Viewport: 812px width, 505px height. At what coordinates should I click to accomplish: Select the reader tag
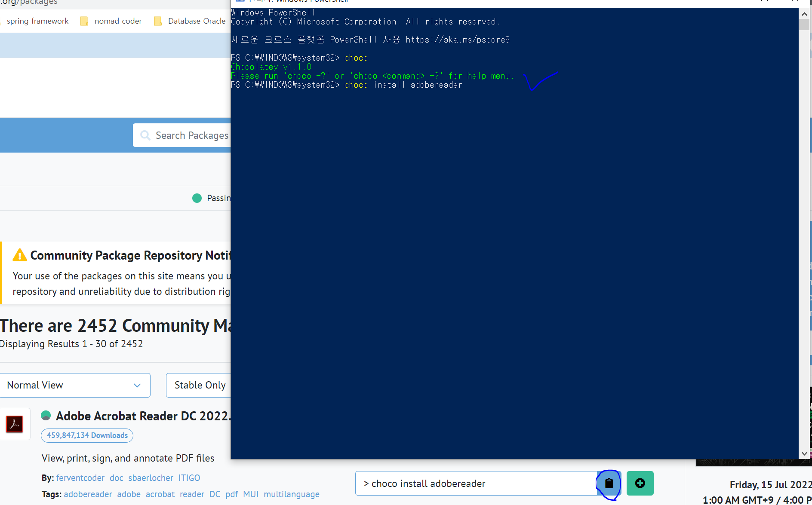coord(192,494)
